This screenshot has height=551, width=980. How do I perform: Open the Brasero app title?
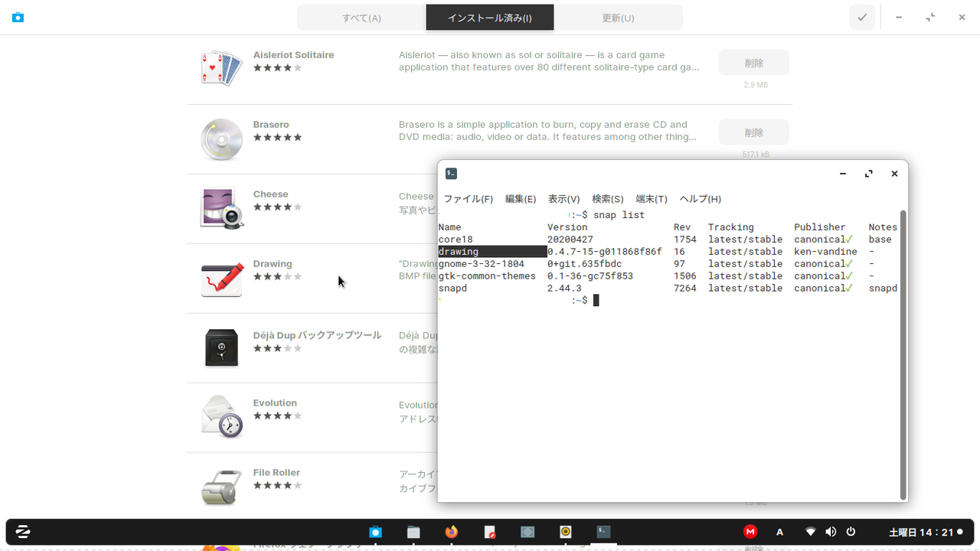[271, 125]
